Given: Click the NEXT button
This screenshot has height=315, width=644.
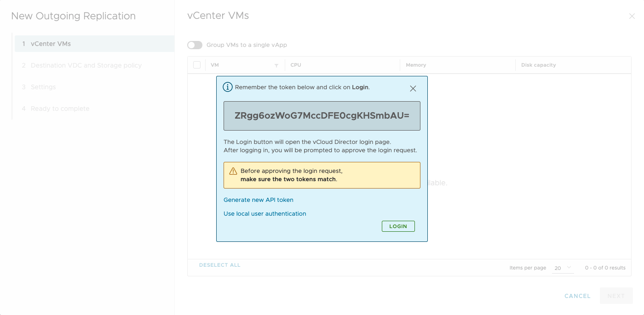Looking at the screenshot, I should click(x=616, y=296).
